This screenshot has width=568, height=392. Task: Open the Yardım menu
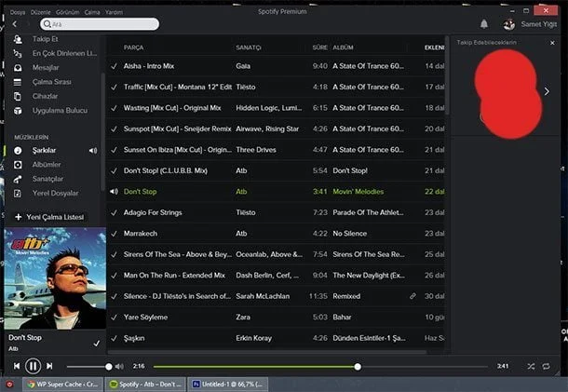(x=114, y=12)
